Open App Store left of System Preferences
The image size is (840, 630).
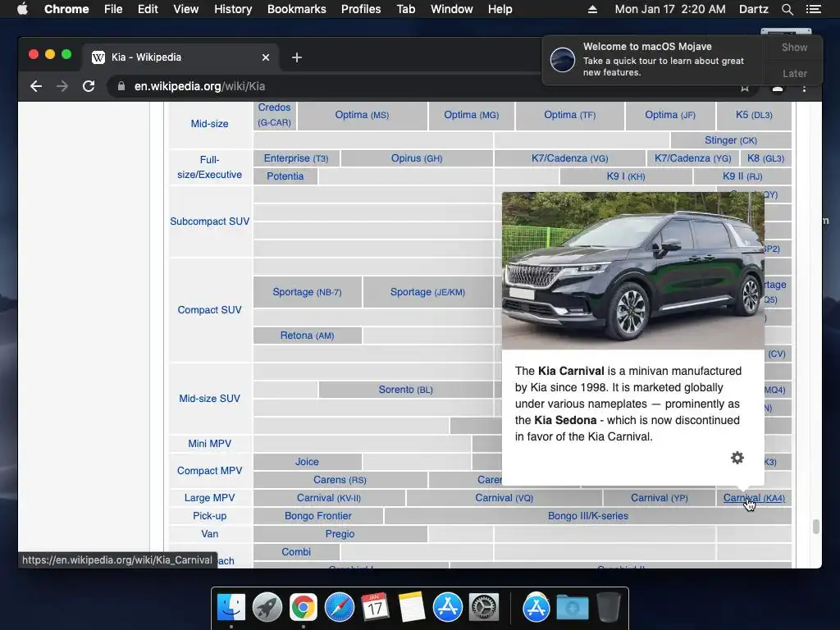pyautogui.click(x=448, y=608)
